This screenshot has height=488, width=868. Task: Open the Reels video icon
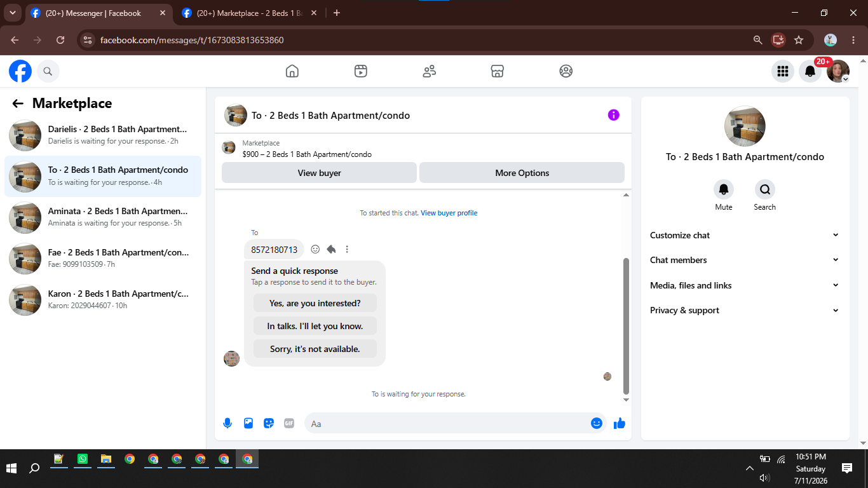point(361,71)
